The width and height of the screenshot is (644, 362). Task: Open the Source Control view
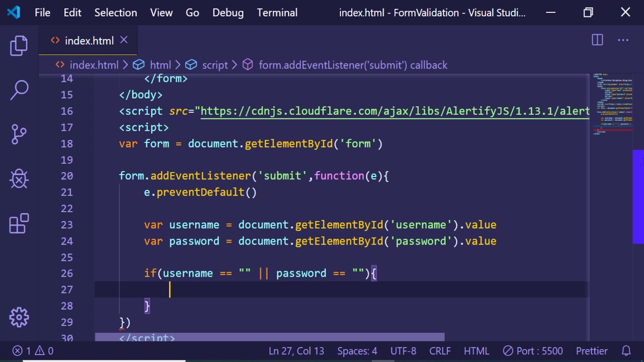19,134
